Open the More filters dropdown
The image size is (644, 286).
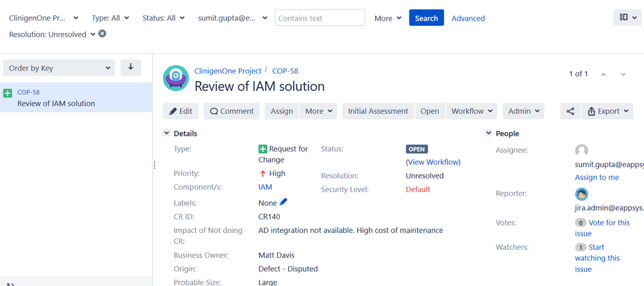387,18
